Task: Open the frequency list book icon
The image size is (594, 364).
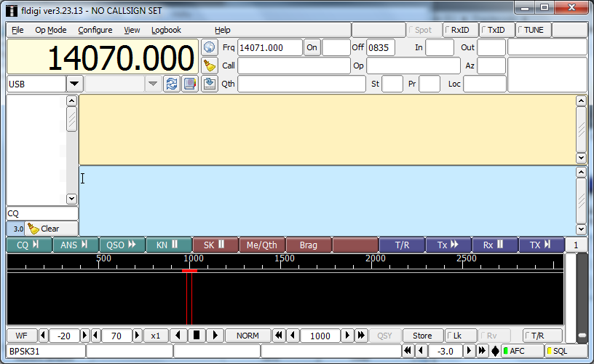Action: coord(190,84)
